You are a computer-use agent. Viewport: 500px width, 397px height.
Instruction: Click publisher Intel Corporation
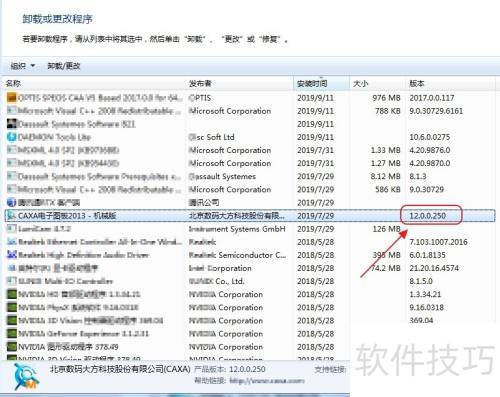point(220,268)
